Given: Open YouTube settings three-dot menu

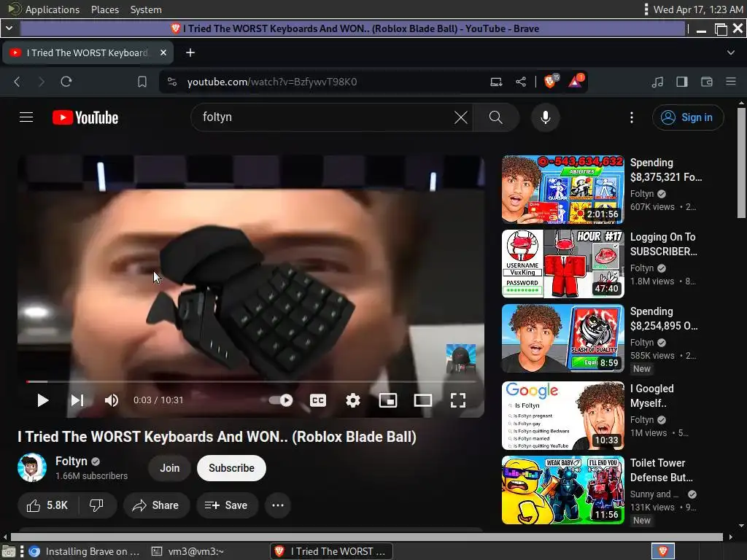Looking at the screenshot, I should [632, 117].
